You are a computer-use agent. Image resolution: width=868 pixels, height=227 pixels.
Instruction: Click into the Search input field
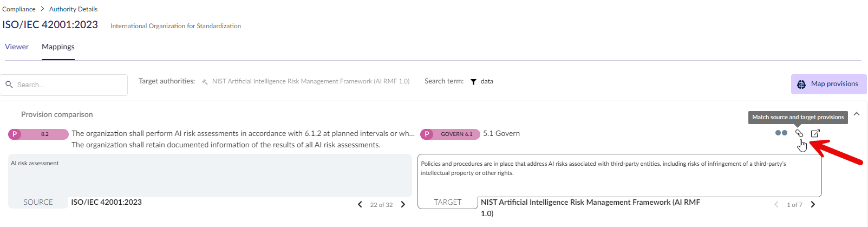coord(64,85)
